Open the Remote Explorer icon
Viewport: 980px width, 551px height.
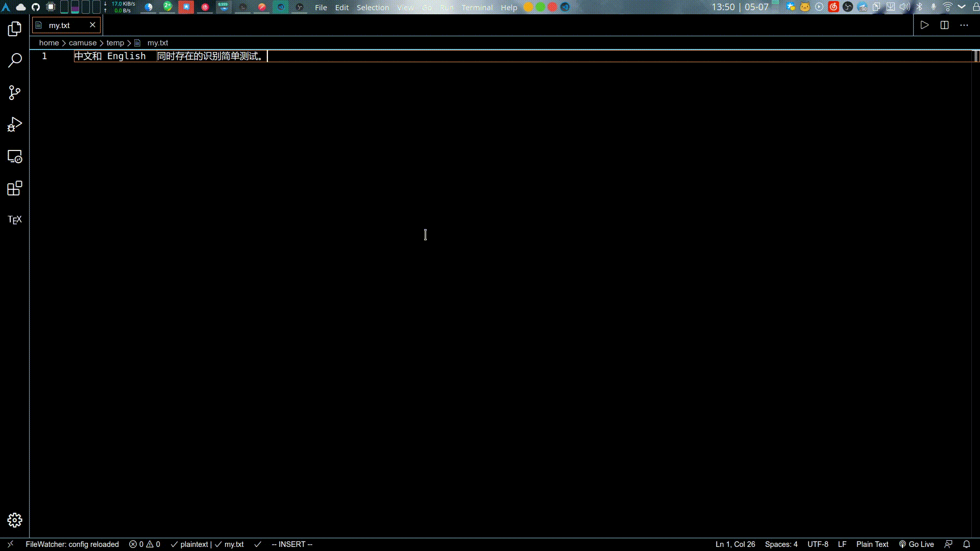[15, 157]
